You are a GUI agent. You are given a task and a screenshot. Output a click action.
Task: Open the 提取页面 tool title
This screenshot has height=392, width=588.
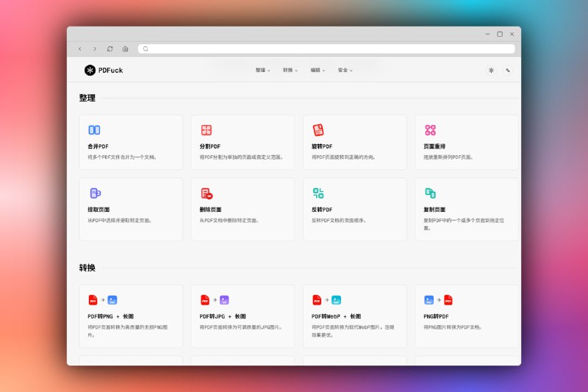[x=98, y=210]
